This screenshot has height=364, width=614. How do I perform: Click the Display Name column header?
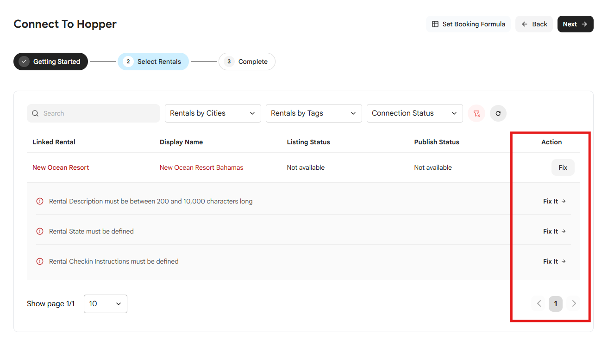181,142
